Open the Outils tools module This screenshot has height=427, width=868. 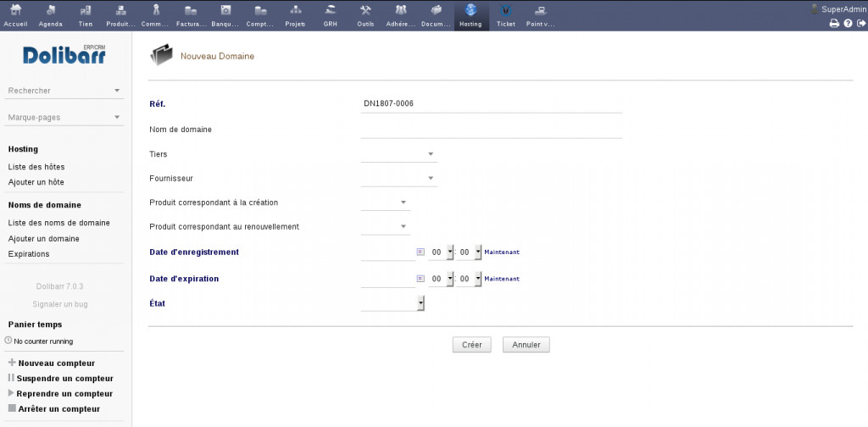(x=365, y=15)
